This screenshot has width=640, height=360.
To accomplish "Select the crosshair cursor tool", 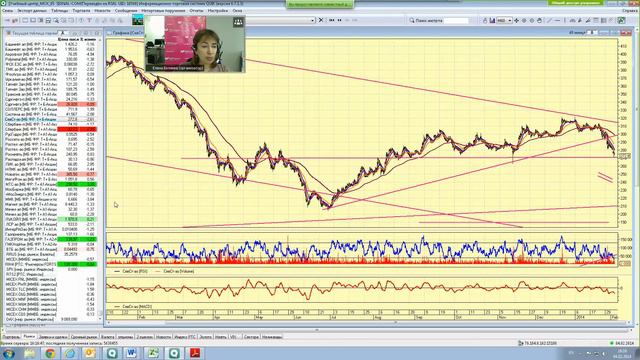I will [x=516, y=20].
